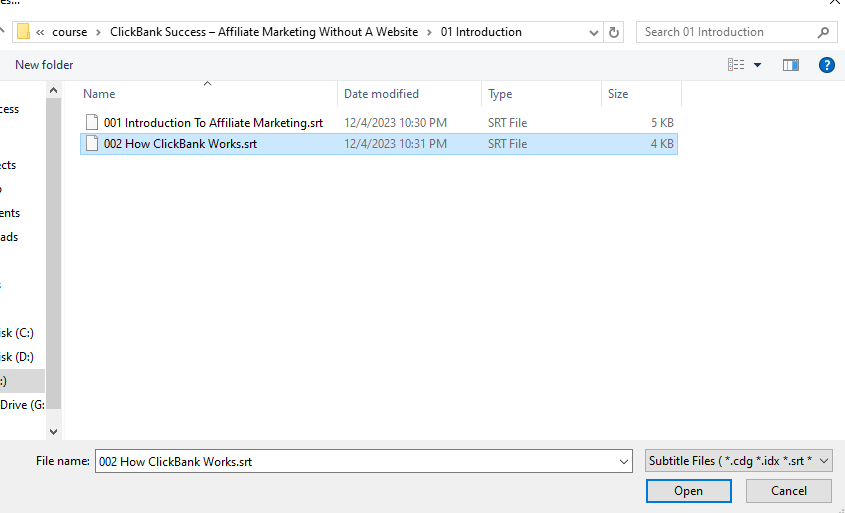845x513 pixels.
Task: Click the change view layout icon
Action: 736,65
